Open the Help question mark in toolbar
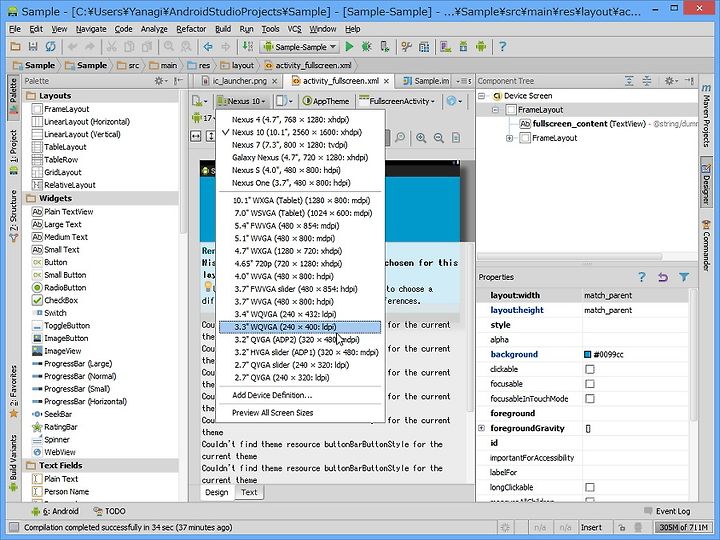The height and width of the screenshot is (540, 720). point(502,47)
